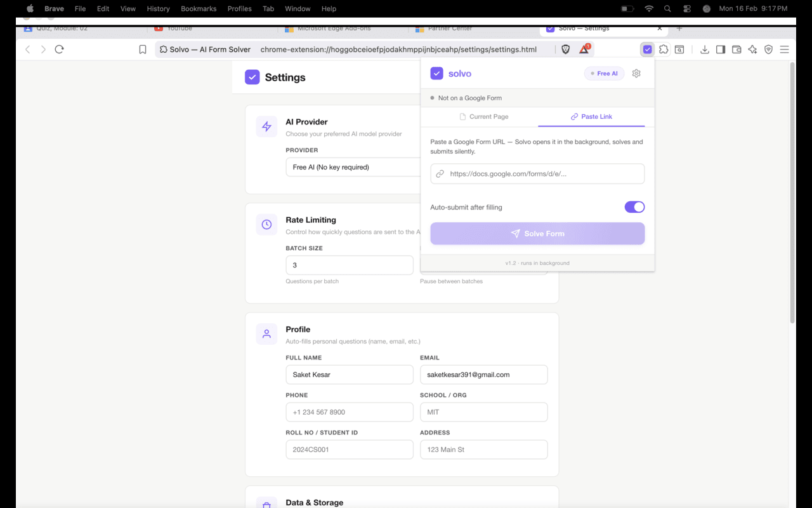Click the Data & Storage trash icon
812x508 pixels.
coord(266,504)
